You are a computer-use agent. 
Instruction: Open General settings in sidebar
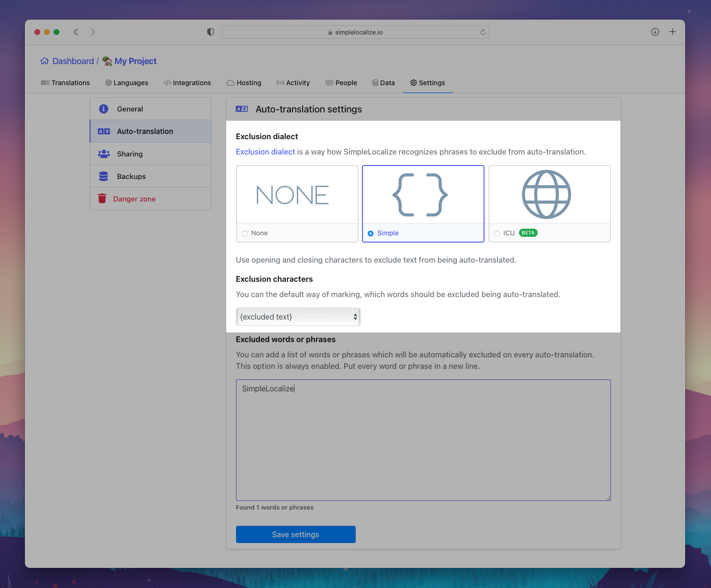click(151, 109)
